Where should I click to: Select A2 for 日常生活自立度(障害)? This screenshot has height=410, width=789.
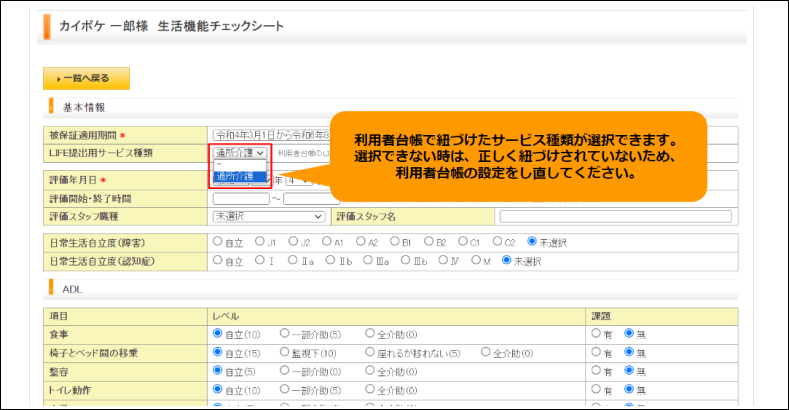coord(360,241)
